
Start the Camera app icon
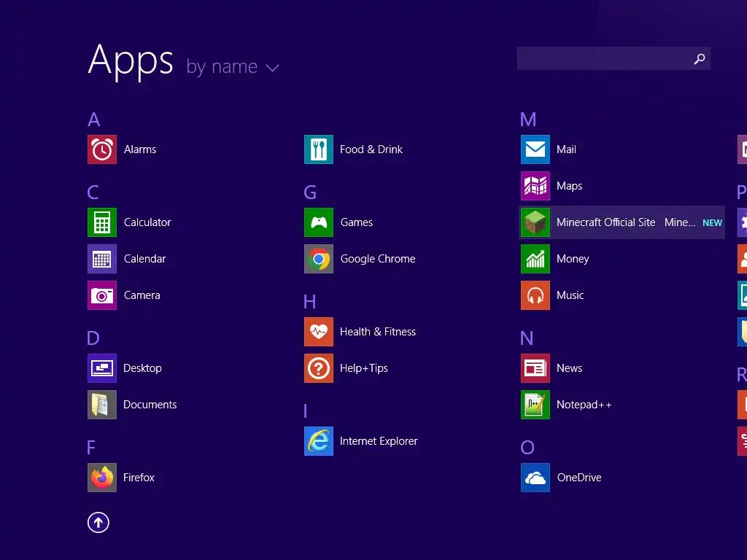tap(102, 295)
